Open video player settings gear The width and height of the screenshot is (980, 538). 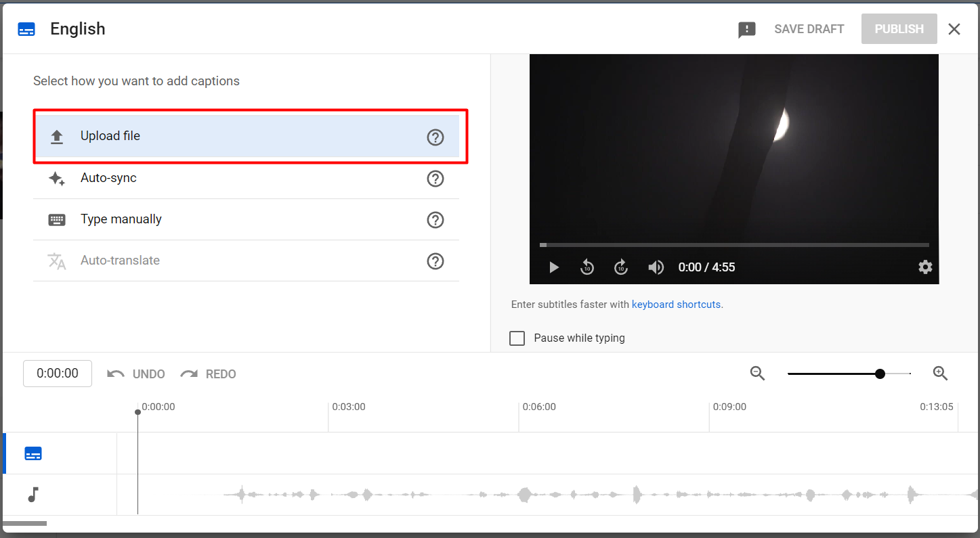pyautogui.click(x=925, y=267)
